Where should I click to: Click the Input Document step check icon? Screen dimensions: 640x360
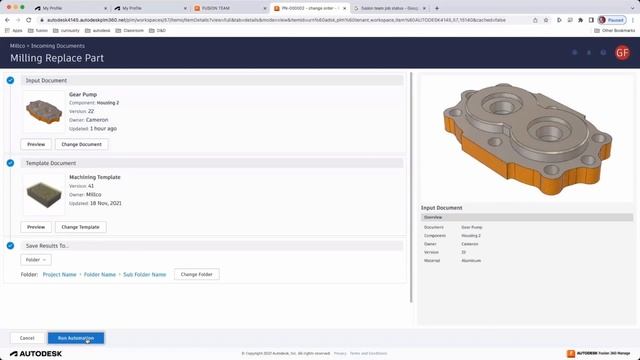tap(10, 80)
